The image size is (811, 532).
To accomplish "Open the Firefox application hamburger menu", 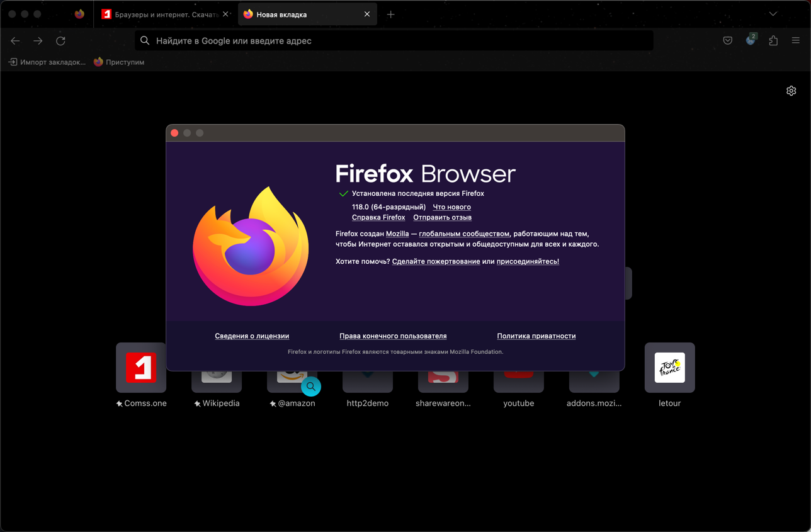I will point(796,41).
